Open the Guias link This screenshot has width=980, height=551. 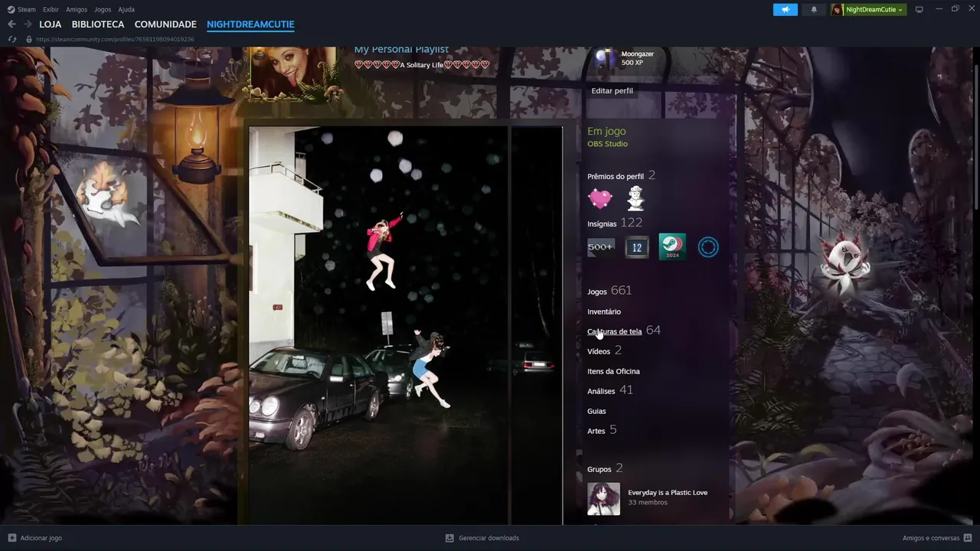pyautogui.click(x=596, y=411)
